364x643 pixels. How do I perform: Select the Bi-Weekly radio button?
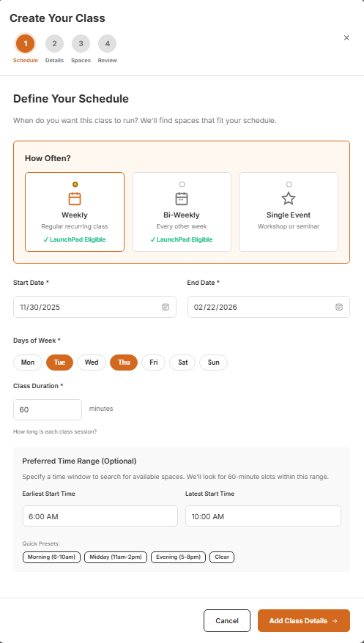(182, 185)
